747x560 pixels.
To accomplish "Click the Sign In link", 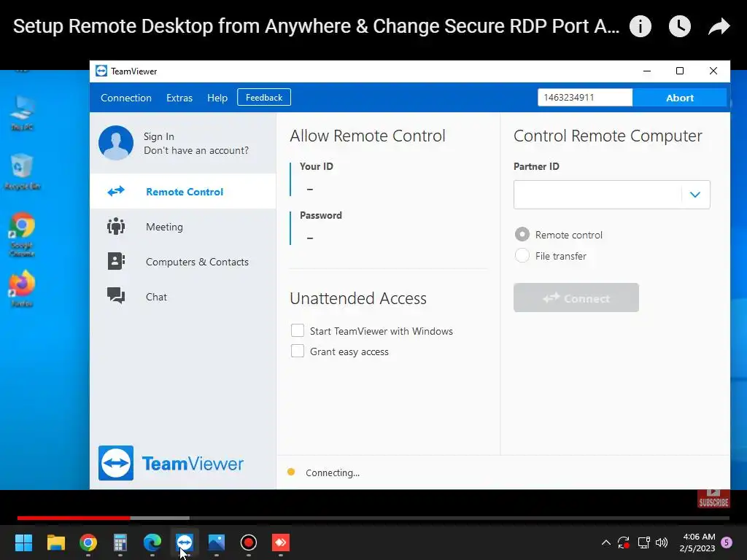I will (158, 136).
